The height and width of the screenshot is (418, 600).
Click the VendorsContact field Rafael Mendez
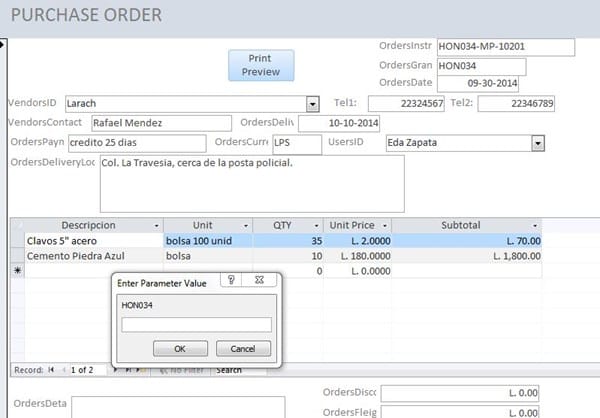pyautogui.click(x=161, y=123)
